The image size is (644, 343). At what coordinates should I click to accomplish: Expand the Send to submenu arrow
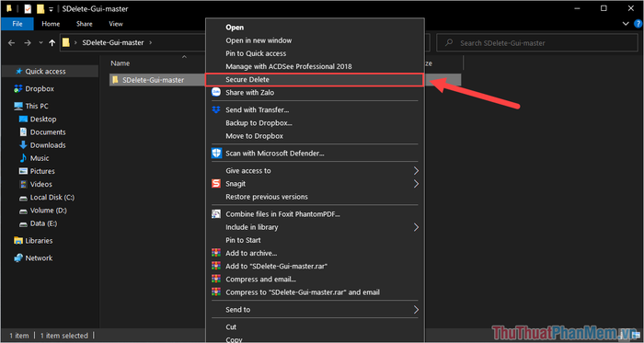416,309
